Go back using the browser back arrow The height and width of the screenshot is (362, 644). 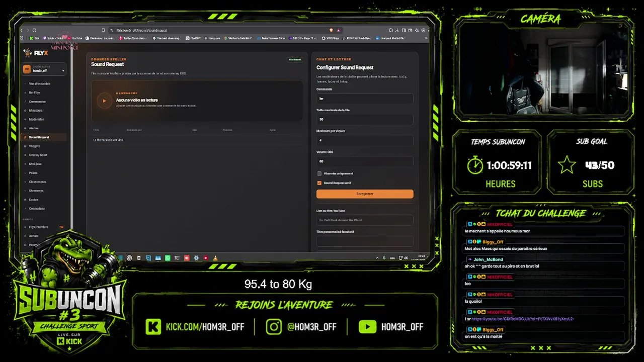tap(22, 30)
